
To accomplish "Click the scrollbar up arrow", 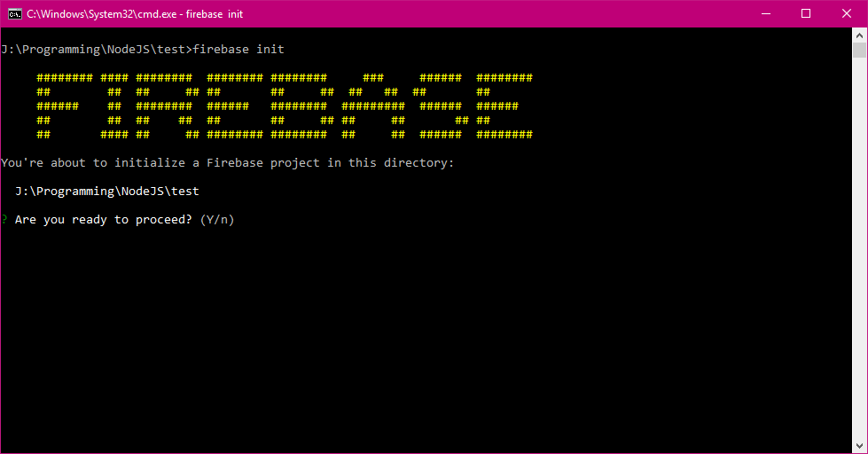I will tap(859, 35).
